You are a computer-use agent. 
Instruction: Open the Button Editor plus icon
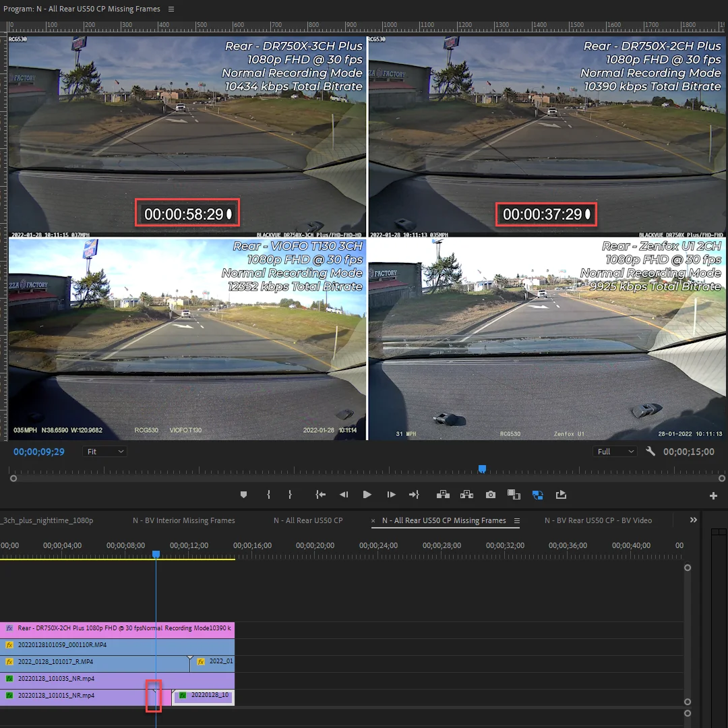[x=714, y=496]
